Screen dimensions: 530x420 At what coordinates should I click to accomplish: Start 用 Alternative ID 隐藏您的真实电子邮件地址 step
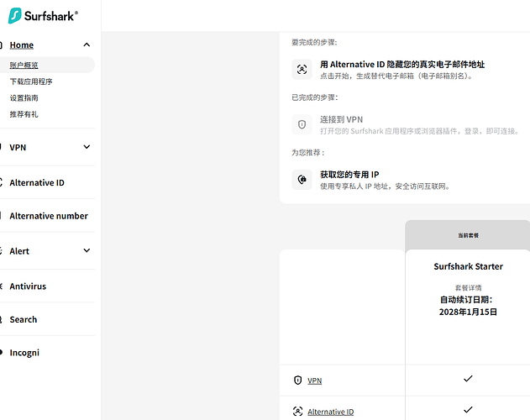coord(402,64)
